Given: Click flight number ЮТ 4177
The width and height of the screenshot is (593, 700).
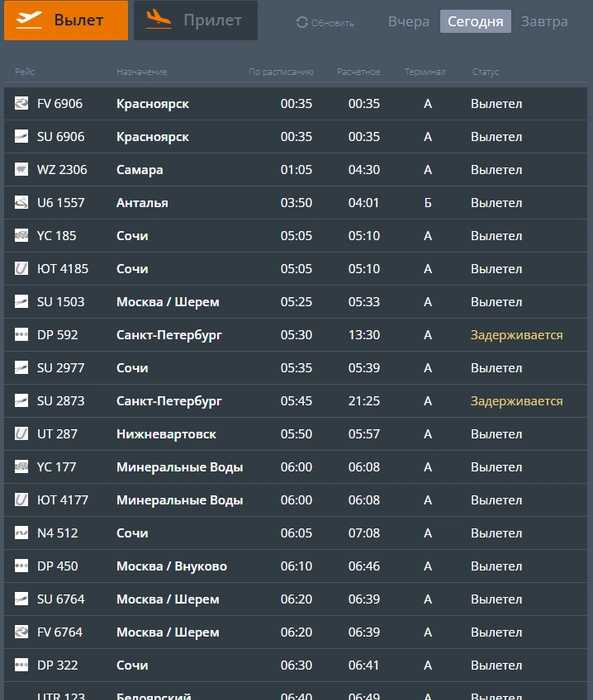Looking at the screenshot, I should point(63,500).
